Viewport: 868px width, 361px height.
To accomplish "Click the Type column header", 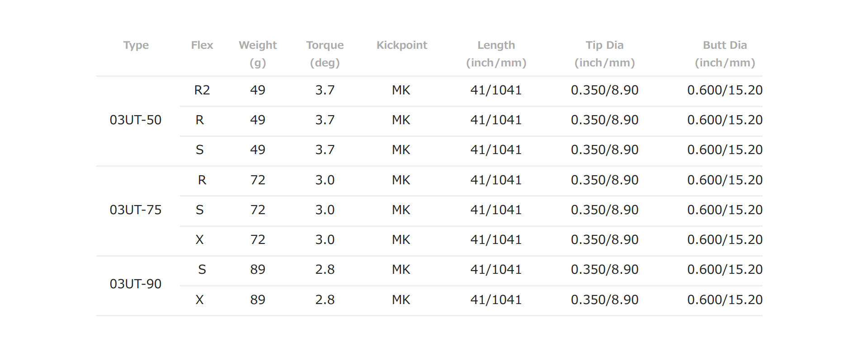I will [x=136, y=45].
